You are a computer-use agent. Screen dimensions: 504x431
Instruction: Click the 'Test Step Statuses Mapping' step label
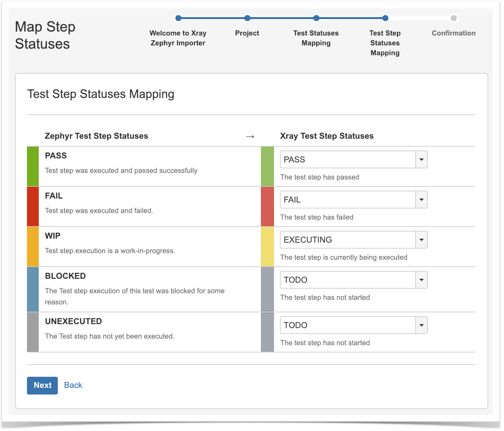click(x=385, y=43)
